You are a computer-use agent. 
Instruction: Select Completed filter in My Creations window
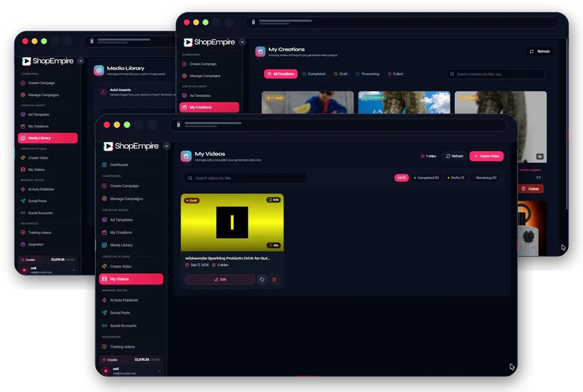point(314,74)
